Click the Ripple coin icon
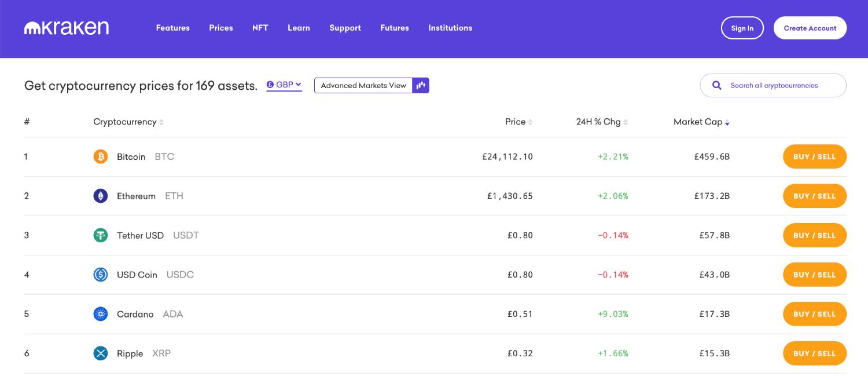 pyautogui.click(x=101, y=353)
